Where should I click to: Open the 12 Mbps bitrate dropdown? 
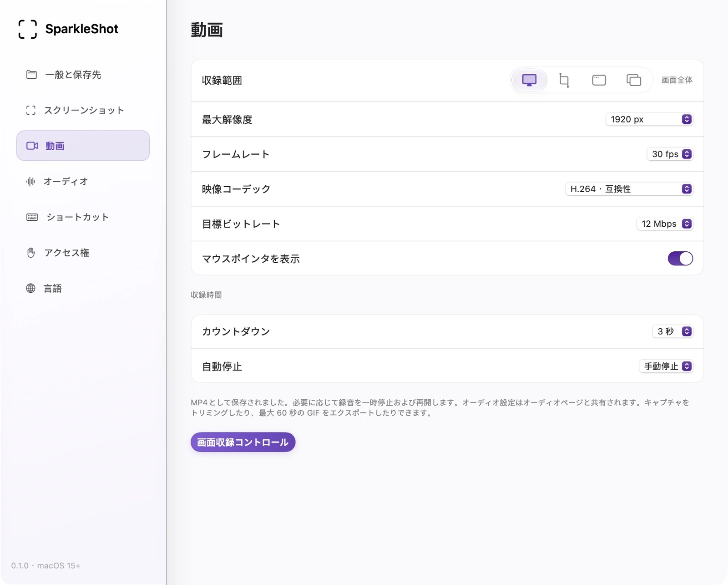point(664,224)
